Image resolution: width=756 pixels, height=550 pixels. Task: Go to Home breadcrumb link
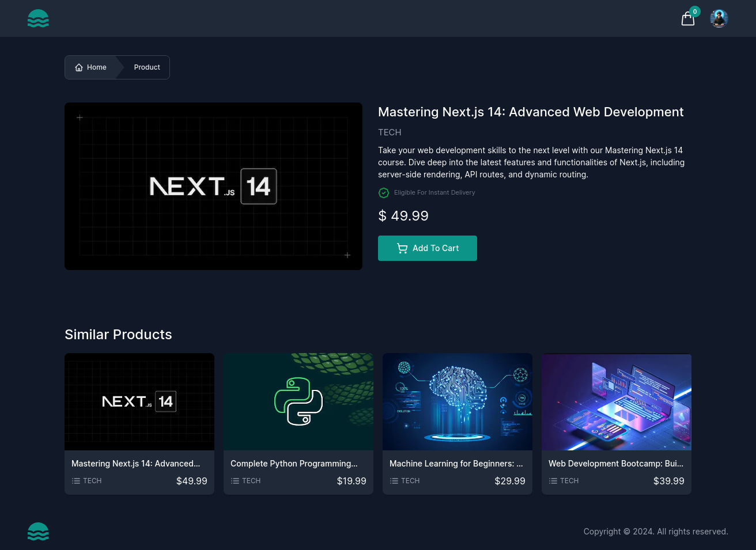pyautogui.click(x=91, y=67)
